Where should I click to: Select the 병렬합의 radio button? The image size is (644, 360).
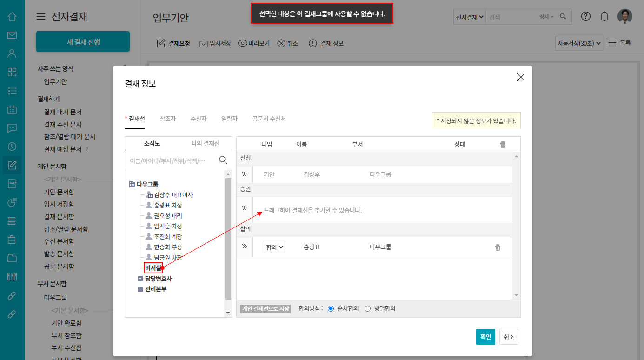tap(367, 308)
